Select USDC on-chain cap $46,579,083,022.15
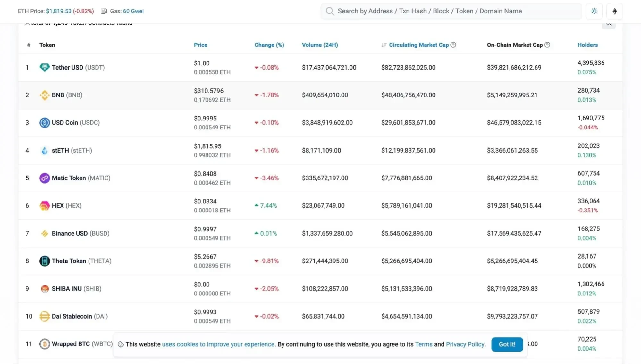The width and height of the screenshot is (641, 364). [514, 123]
